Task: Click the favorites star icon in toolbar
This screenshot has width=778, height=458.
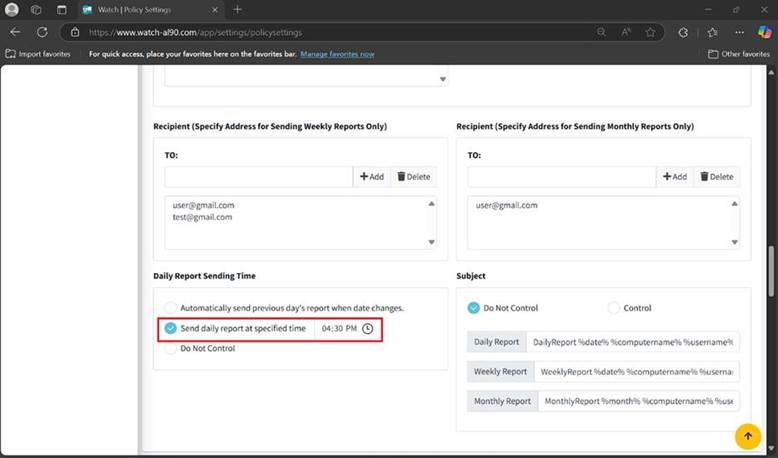Action: pyautogui.click(x=712, y=31)
